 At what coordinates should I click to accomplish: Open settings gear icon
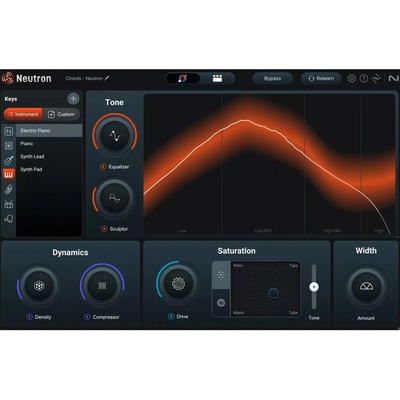[x=352, y=79]
